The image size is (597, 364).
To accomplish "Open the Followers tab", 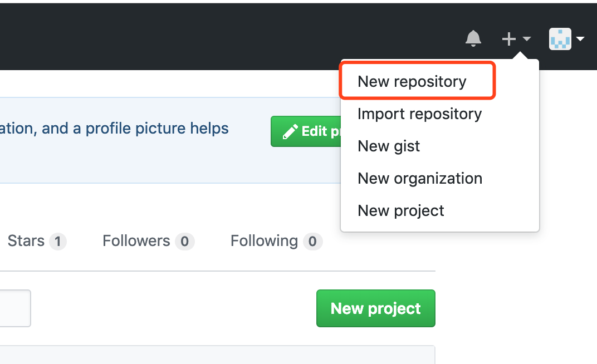I will [x=136, y=241].
